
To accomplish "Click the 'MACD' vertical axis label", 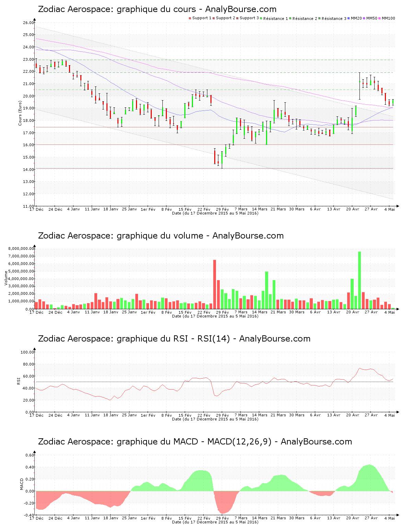I will [22, 484].
